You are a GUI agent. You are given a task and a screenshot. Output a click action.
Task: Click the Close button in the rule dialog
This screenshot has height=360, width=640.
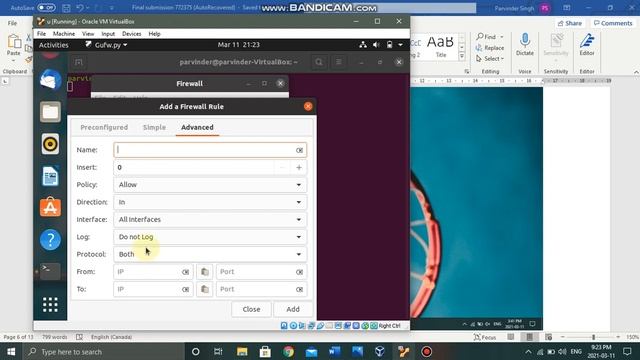pyautogui.click(x=251, y=309)
